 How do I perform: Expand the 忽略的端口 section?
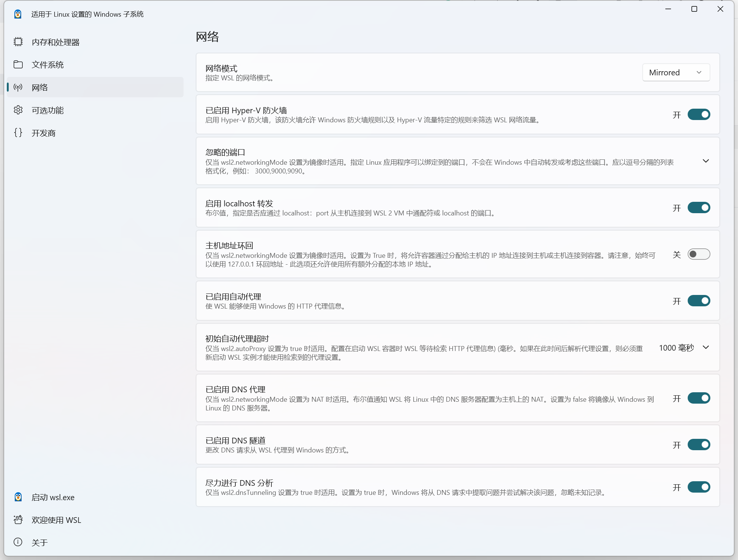point(705,161)
